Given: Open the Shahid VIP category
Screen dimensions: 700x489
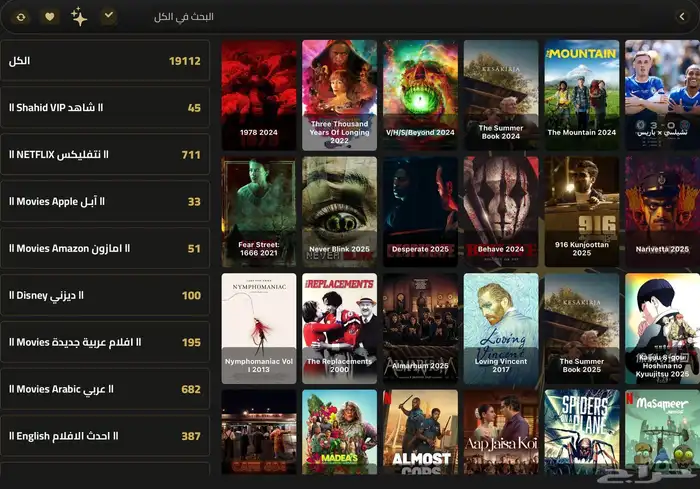Looking at the screenshot, I should pos(105,108).
